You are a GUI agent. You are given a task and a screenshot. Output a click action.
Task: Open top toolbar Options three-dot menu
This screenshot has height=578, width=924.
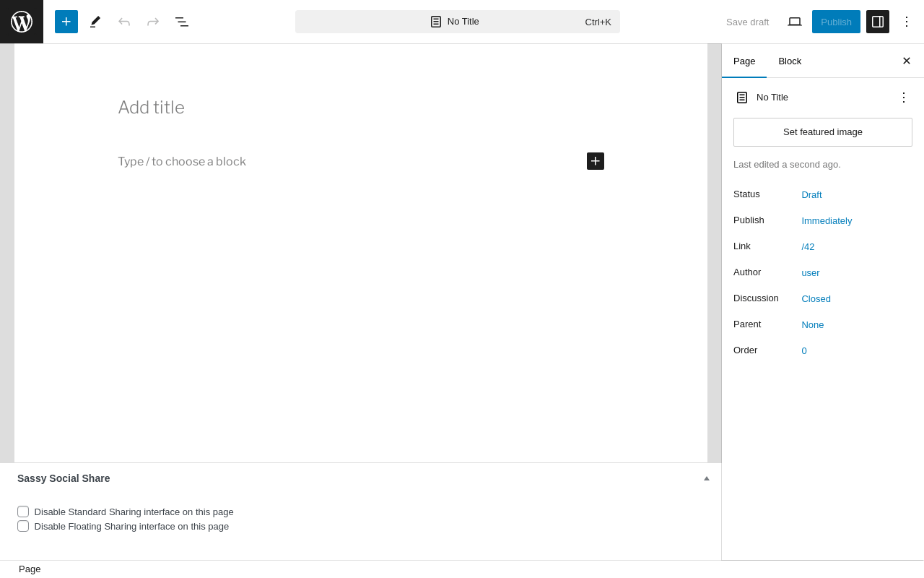tap(907, 22)
